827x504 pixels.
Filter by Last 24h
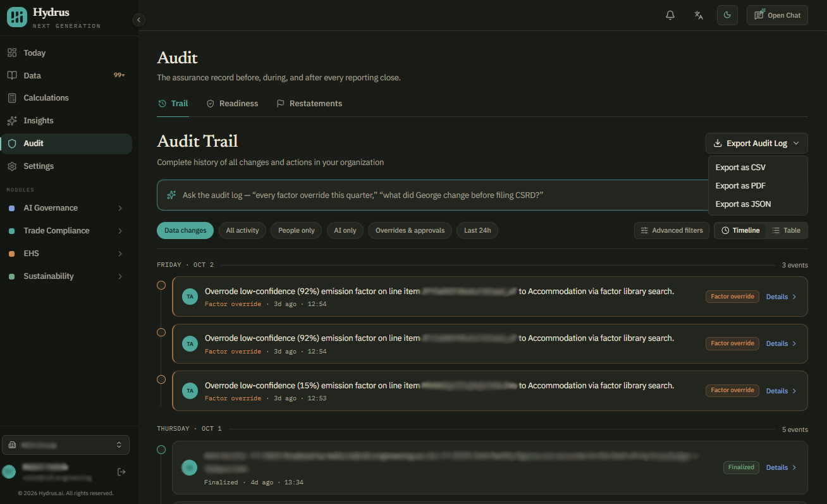coord(477,231)
